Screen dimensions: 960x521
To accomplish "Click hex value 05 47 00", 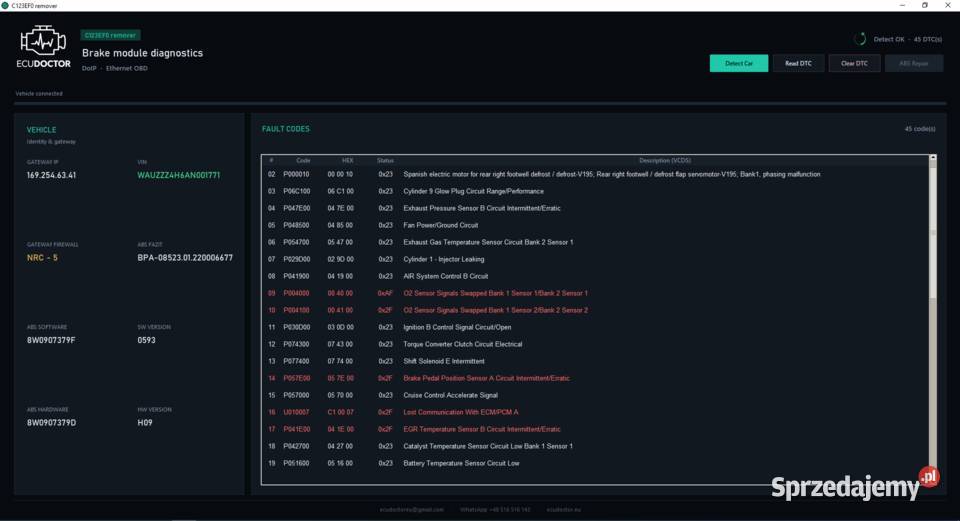I will tap(340, 242).
